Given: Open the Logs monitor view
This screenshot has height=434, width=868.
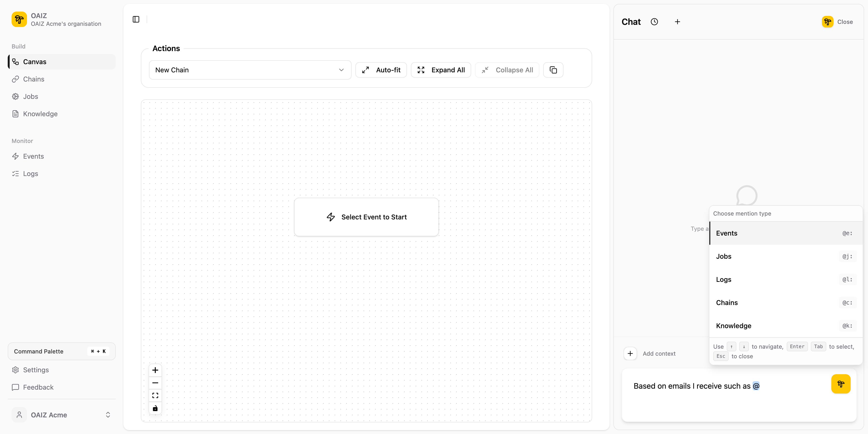Looking at the screenshot, I should [31, 174].
